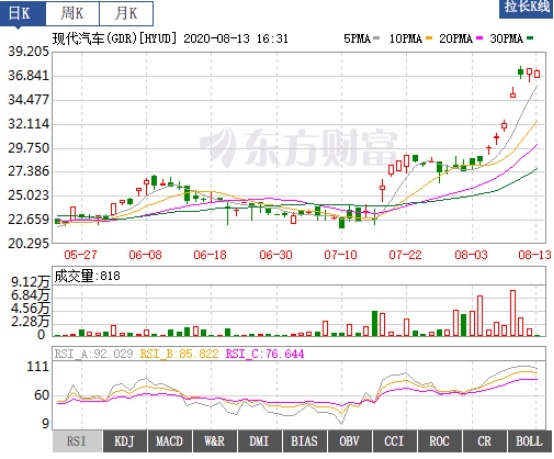Open the ROC indicator tab

tap(440, 441)
